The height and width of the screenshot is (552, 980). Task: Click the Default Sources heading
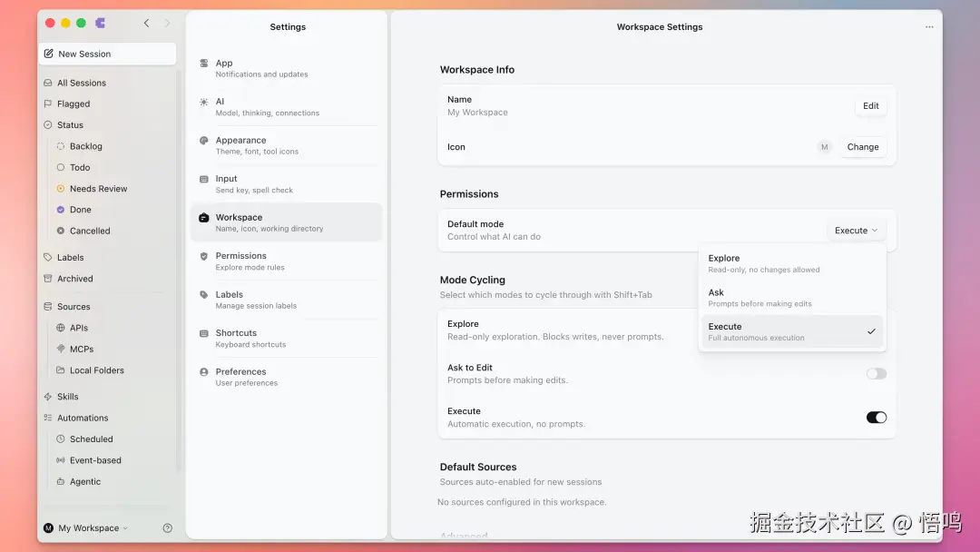point(478,467)
